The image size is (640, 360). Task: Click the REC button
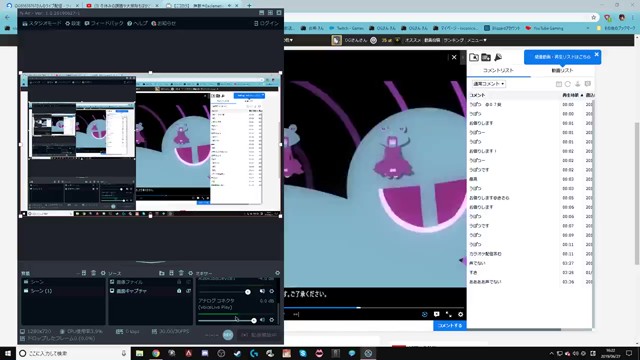pyautogui.click(x=228, y=335)
